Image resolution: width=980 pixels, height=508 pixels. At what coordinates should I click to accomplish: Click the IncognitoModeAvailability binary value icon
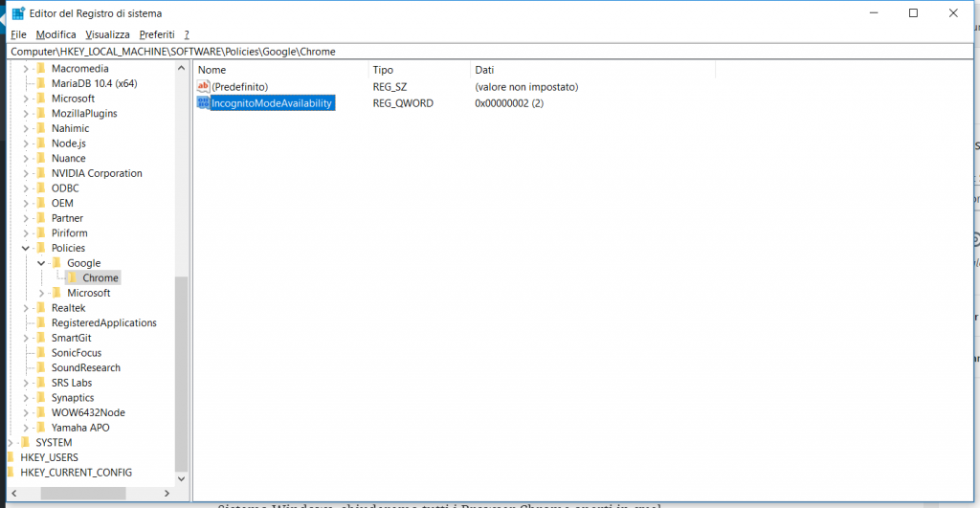point(203,102)
